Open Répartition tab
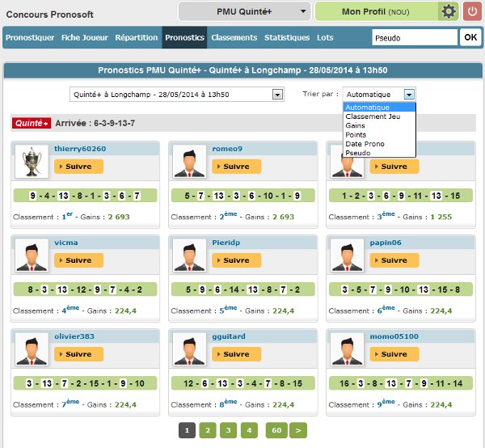This screenshot has width=485, height=448. click(137, 37)
